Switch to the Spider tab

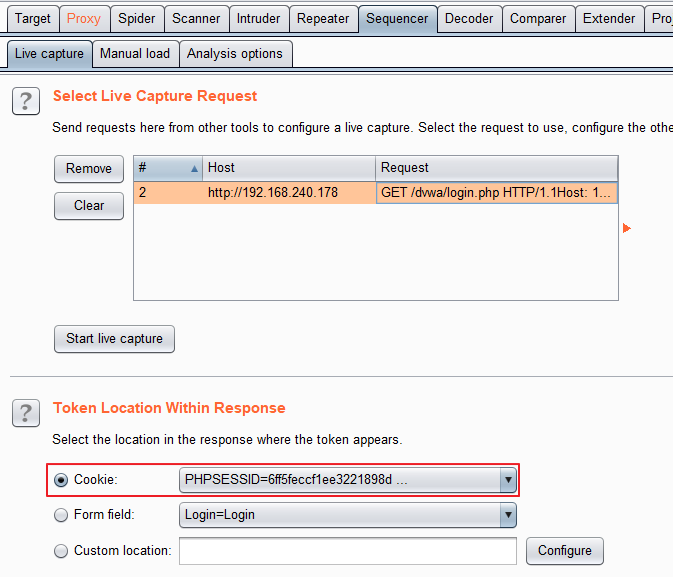[137, 19]
